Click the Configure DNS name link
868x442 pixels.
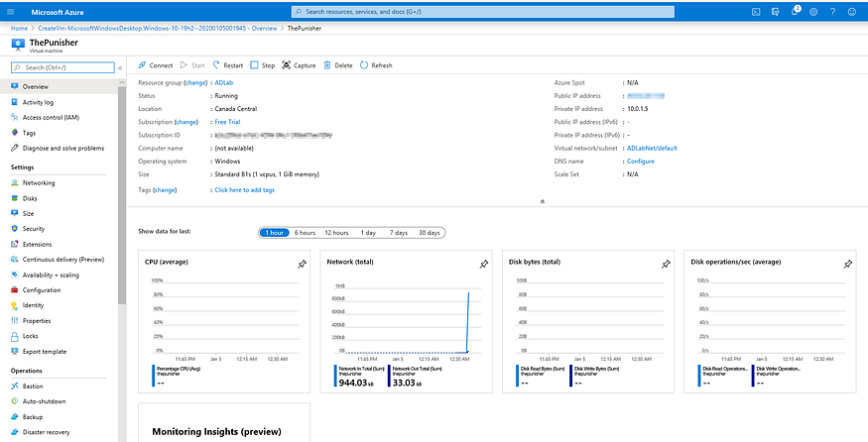(x=640, y=161)
